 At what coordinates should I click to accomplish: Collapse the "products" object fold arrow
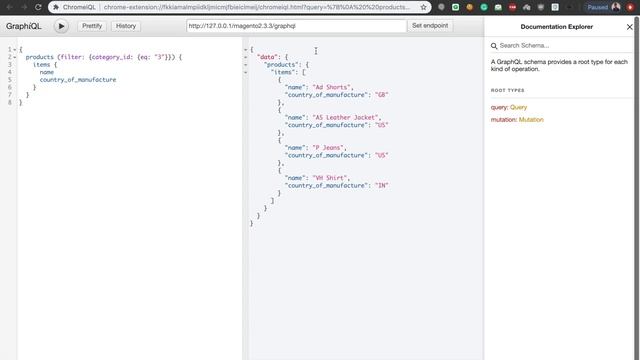pos(246,64)
